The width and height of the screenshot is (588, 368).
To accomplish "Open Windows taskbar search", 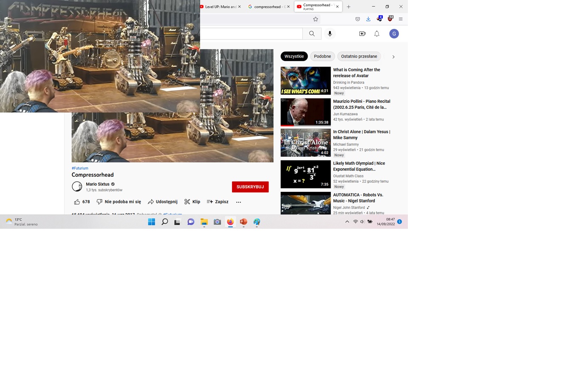I will point(164,222).
